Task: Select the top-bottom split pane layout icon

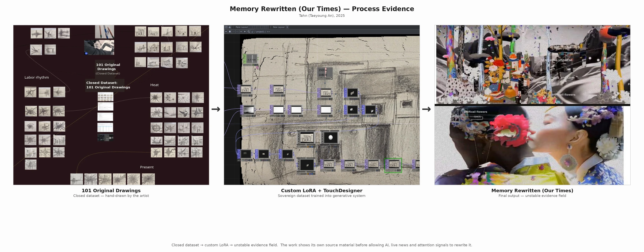Action: pos(259,27)
